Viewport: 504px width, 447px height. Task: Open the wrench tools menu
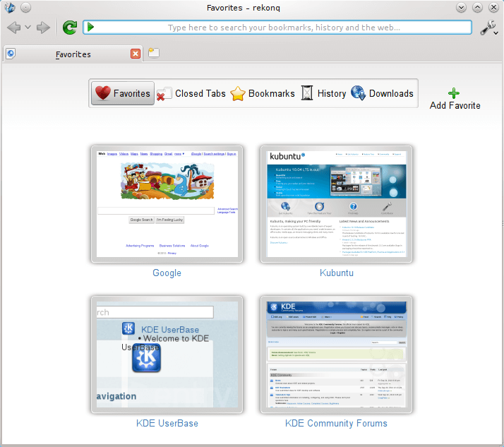[488, 28]
